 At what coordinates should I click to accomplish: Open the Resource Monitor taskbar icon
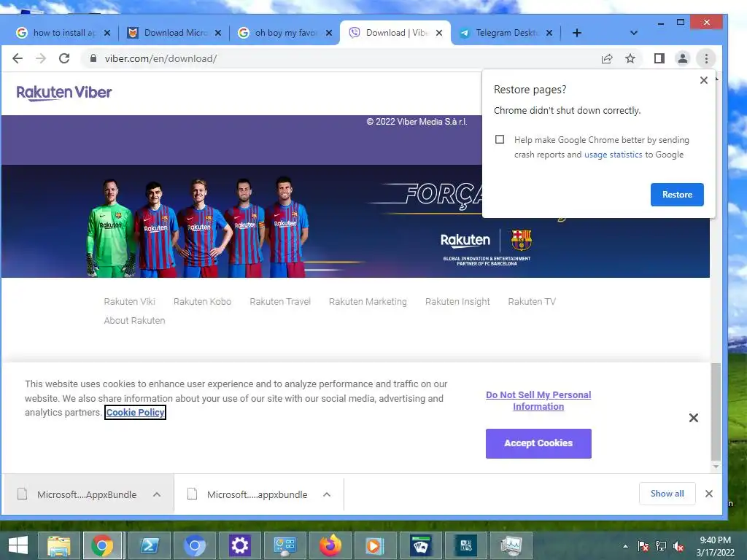pyautogui.click(x=511, y=545)
